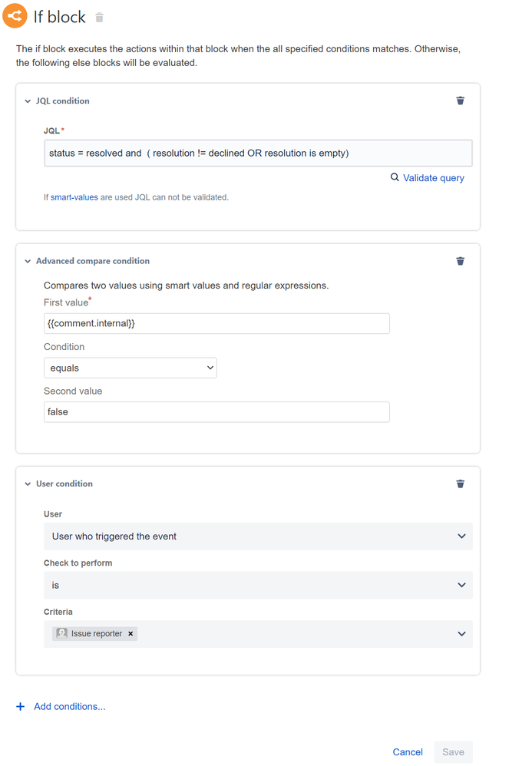Click the plus icon before Add conditions

click(21, 706)
